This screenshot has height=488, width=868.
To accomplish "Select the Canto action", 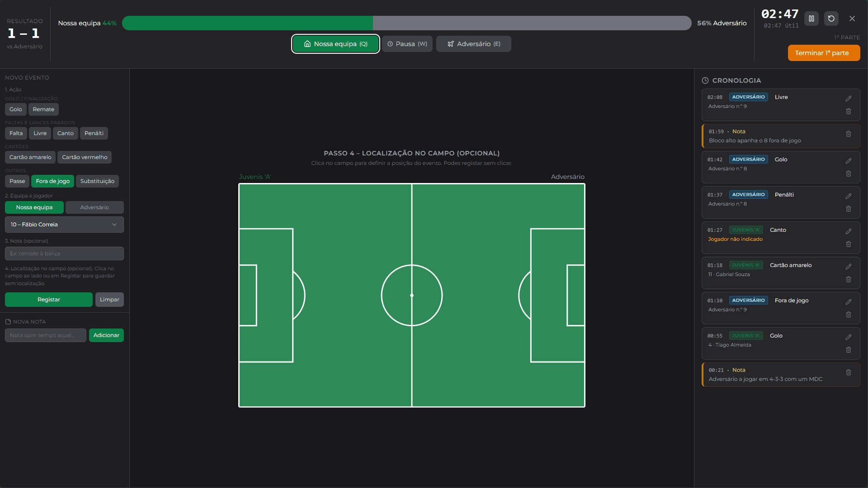I will 66,133.
